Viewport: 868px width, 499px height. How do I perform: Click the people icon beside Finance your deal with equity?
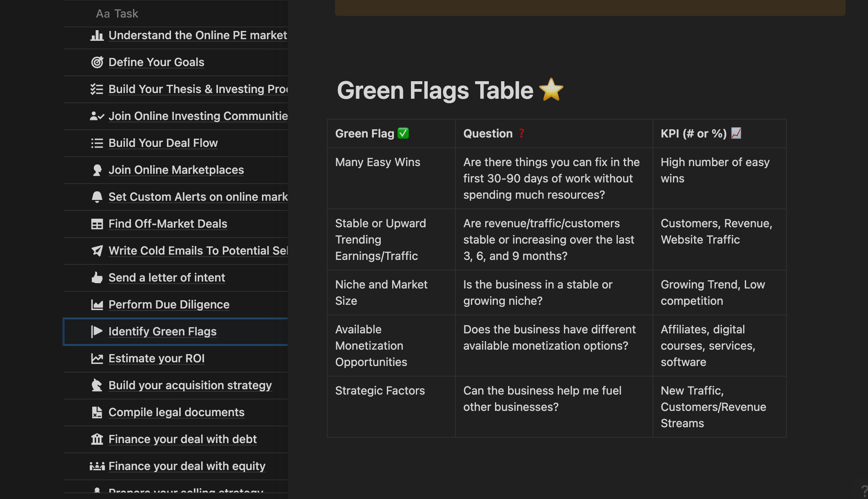(x=97, y=466)
